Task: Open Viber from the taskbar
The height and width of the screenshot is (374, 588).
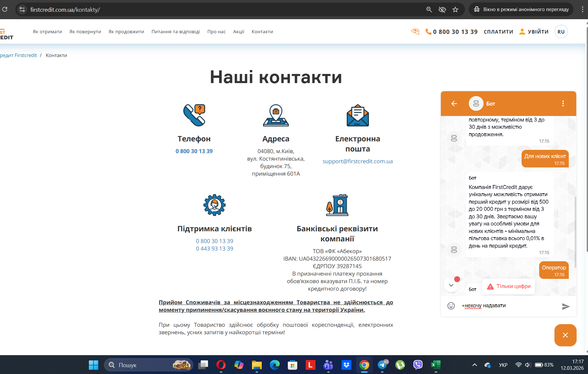Action: 418,365
